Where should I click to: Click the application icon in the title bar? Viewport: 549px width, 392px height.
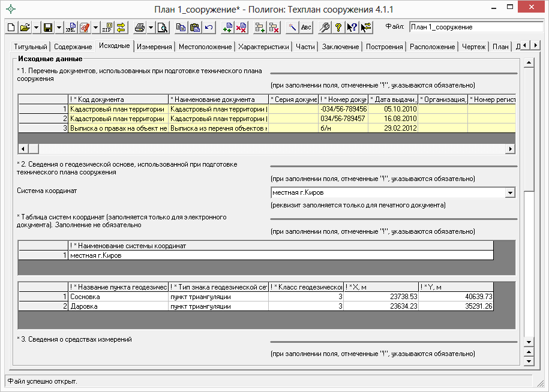click(x=11, y=9)
